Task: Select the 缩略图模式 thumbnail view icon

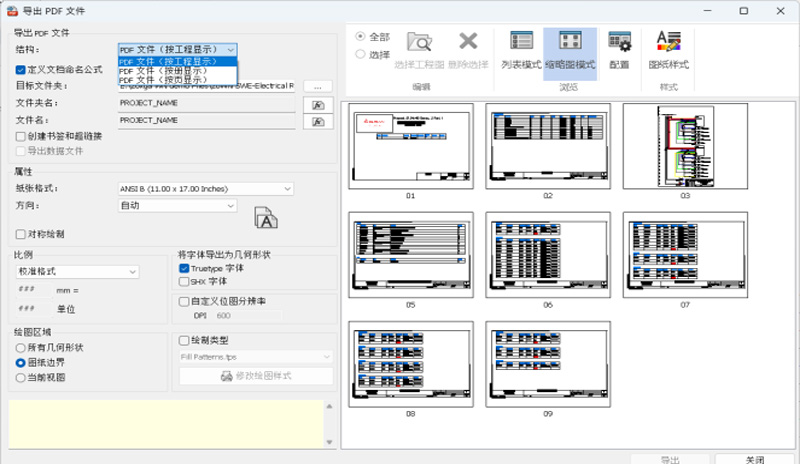Action: [x=571, y=49]
